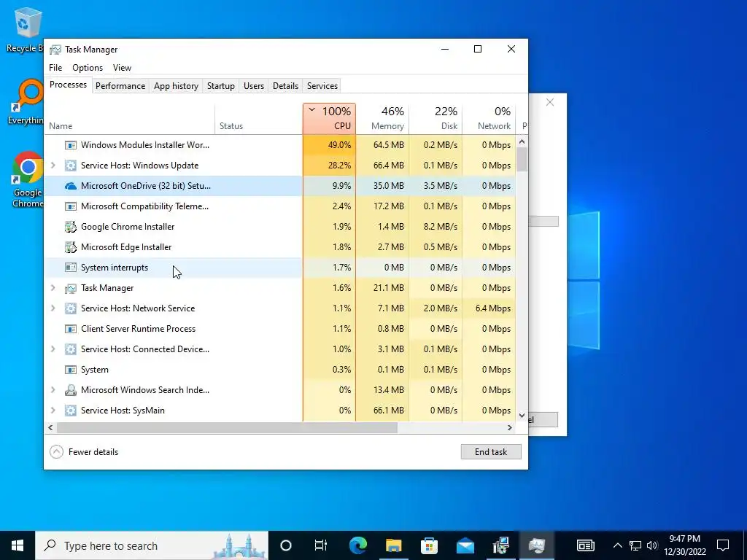Click the Microsoft Edge Installer process icon
Screen dimensions: 747x560
(x=71, y=247)
